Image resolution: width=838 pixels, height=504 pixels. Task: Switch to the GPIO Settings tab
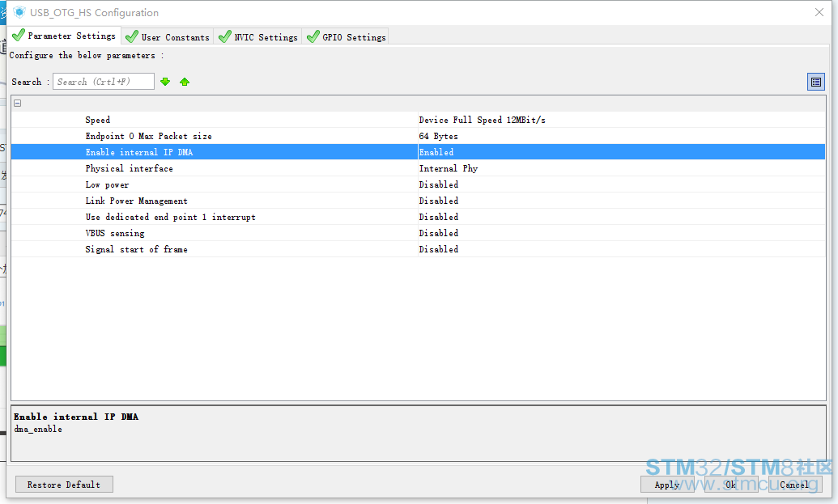tap(347, 37)
